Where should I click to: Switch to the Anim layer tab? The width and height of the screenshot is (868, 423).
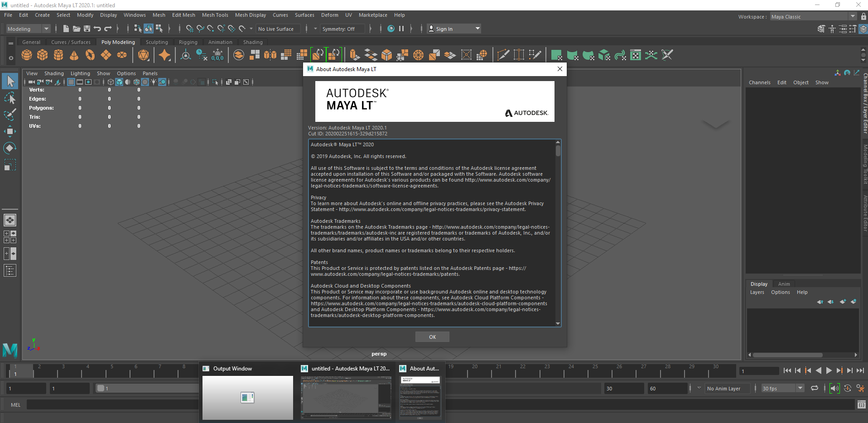click(784, 284)
